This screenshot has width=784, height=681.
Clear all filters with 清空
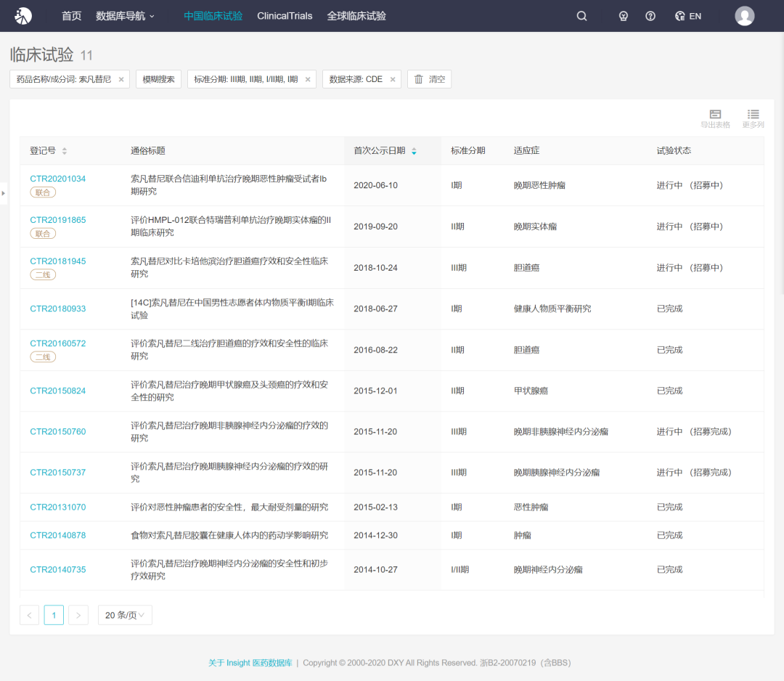430,79
